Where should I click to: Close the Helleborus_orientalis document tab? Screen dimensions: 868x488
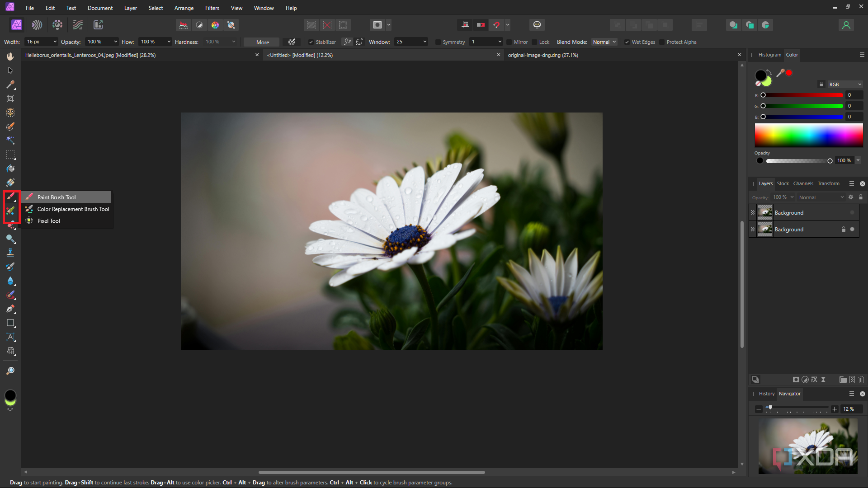[x=257, y=55]
